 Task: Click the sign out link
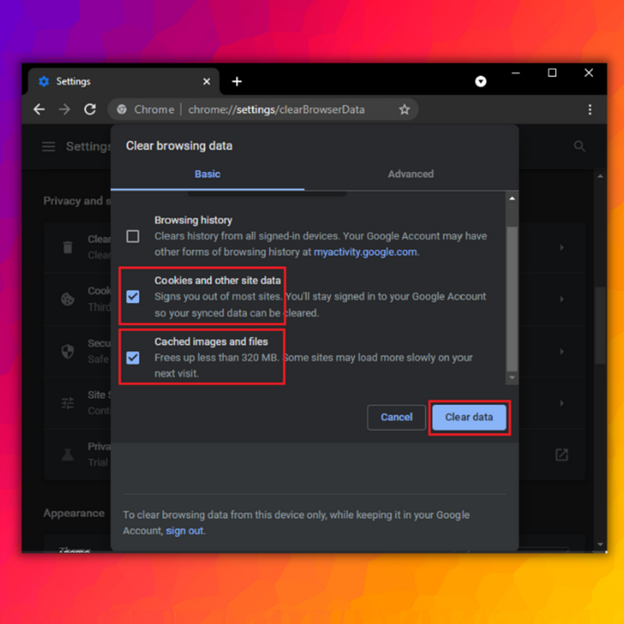pyautogui.click(x=185, y=531)
